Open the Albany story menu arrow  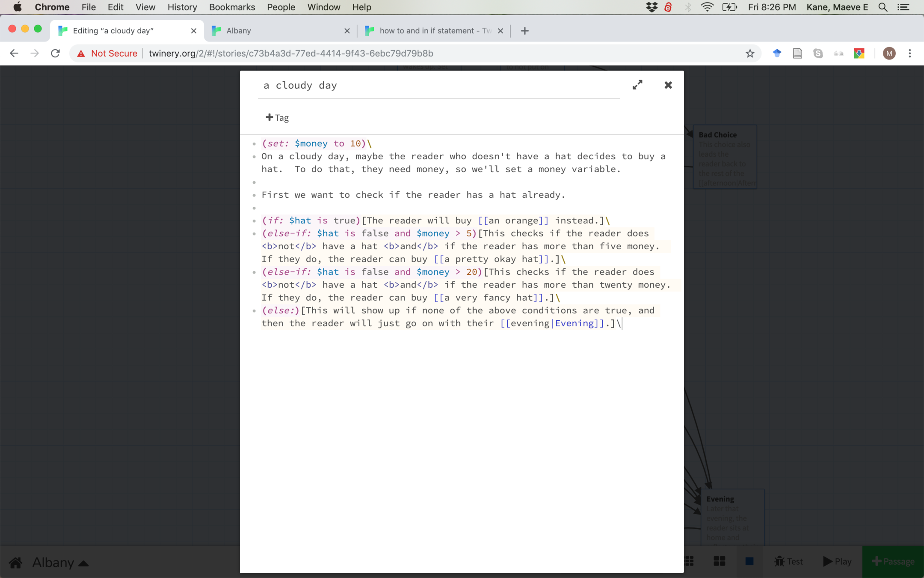click(x=84, y=563)
